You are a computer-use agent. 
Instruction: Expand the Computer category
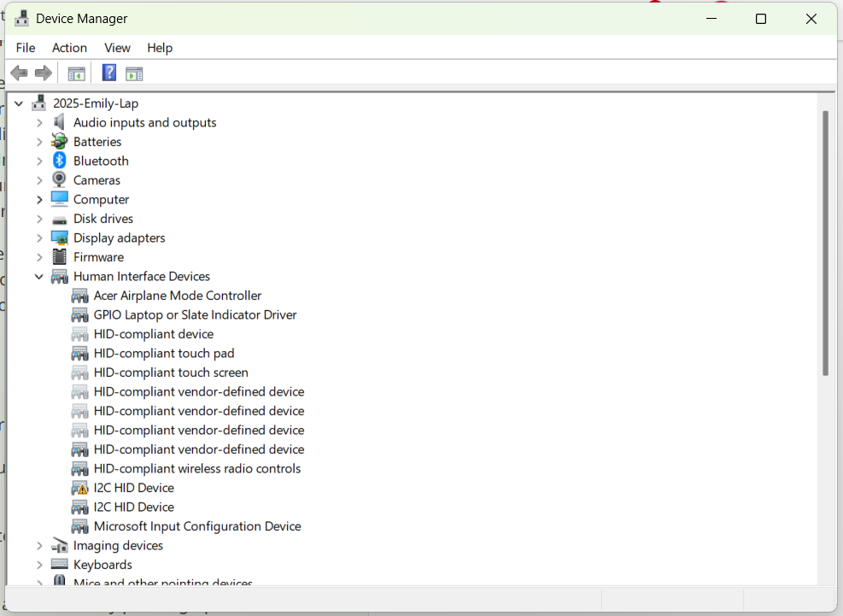tap(39, 200)
